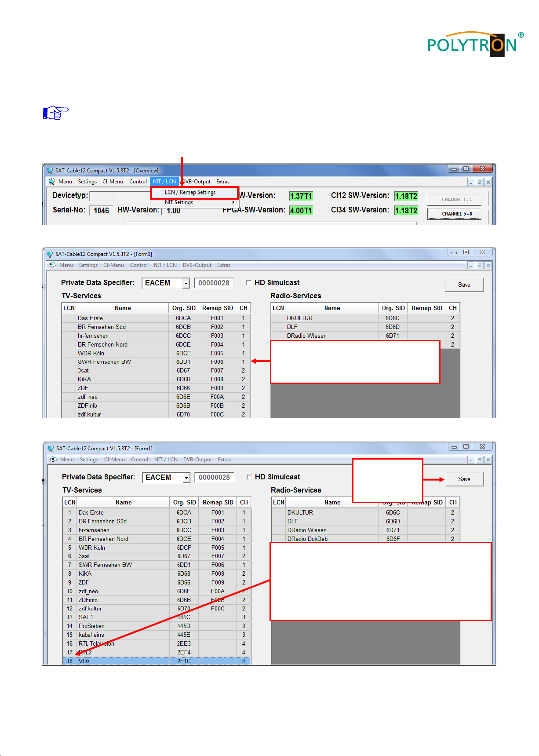Select the ProSieben row
Viewport: 539px width, 756px height.
157,626
